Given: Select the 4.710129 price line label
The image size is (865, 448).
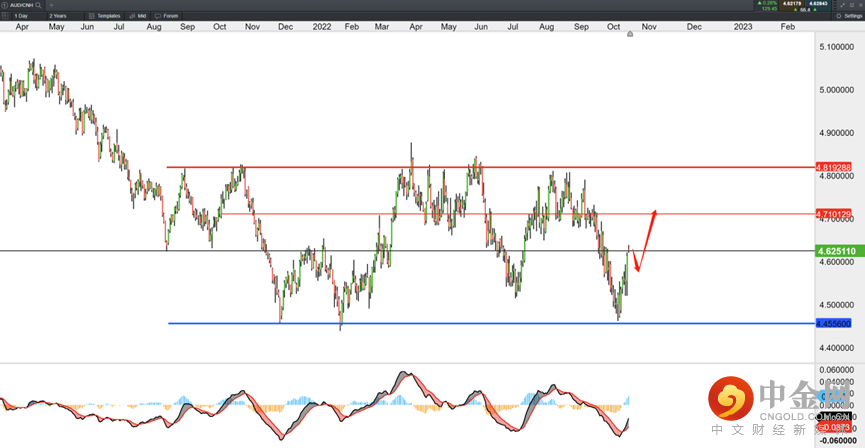Looking at the screenshot, I should [x=836, y=213].
